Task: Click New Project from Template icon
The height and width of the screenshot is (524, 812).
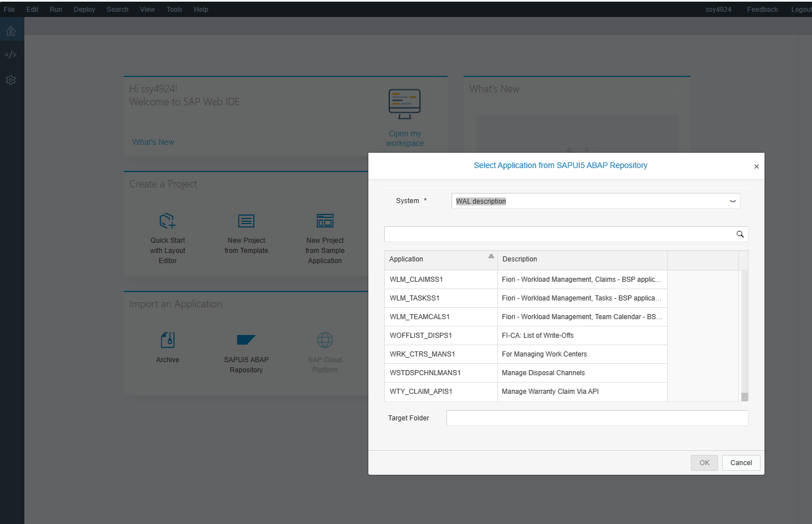Action: tap(246, 221)
